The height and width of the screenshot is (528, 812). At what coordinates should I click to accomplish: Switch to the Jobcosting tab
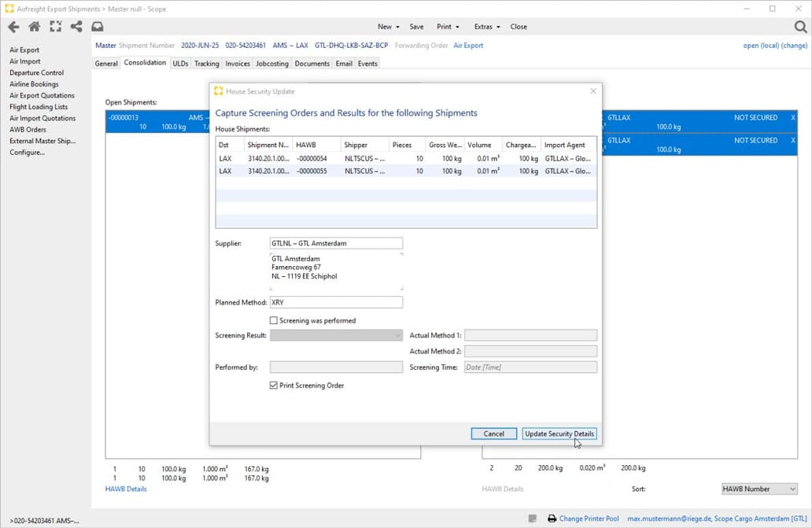271,63
